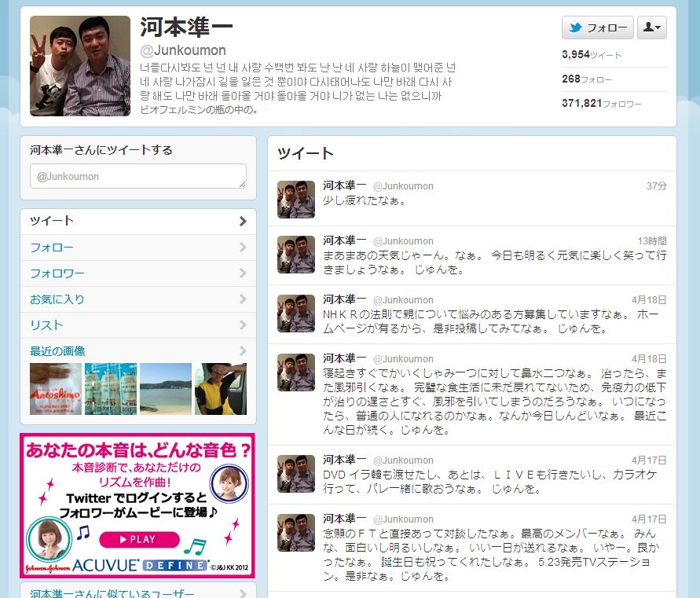The height and width of the screenshot is (598, 700).
Task: Click chevron arrow on お気に入り sidebar row
Action: pyautogui.click(x=243, y=299)
